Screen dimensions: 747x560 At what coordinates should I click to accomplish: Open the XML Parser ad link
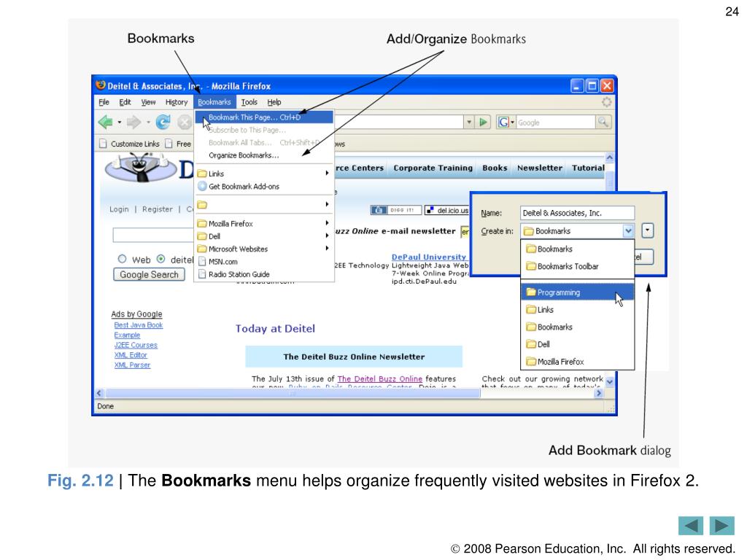point(132,365)
